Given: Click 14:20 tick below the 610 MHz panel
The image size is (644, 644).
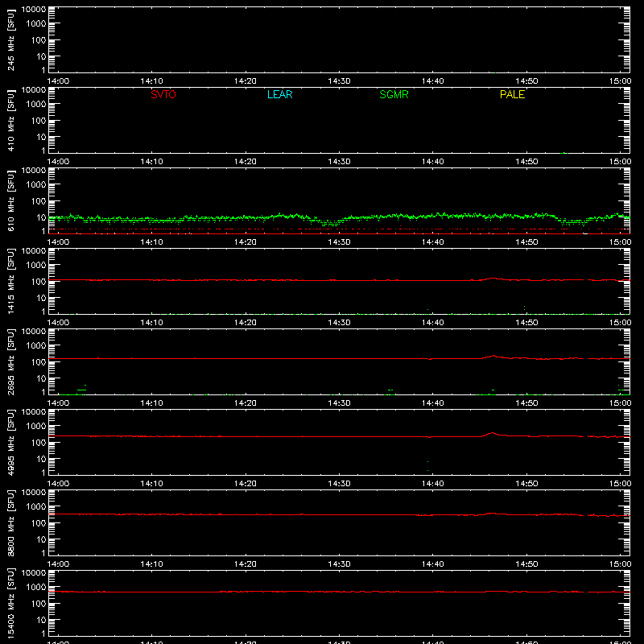Looking at the screenshot, I should pos(246,242).
